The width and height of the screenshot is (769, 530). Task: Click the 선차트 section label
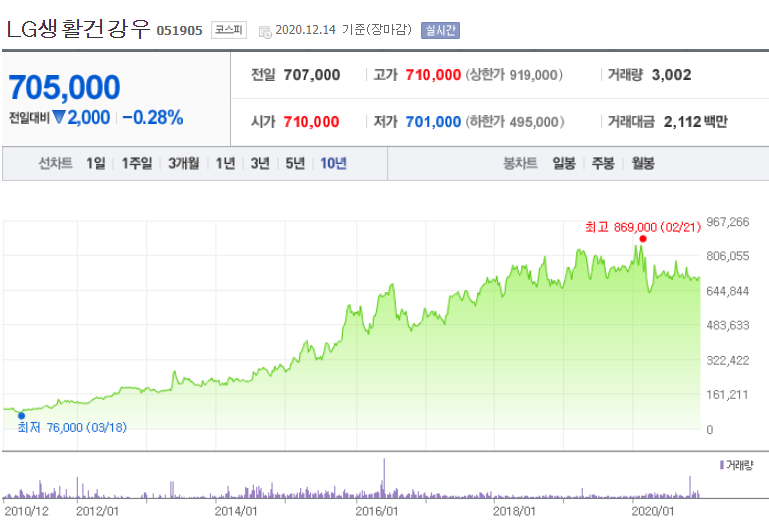(55, 163)
